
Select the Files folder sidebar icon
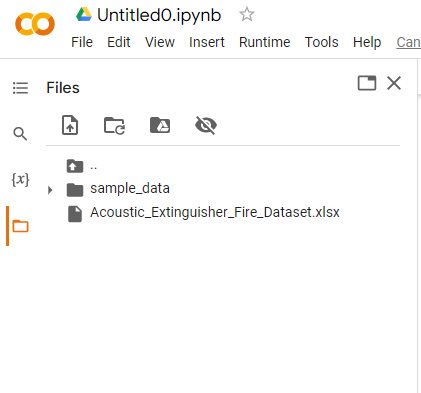20,226
